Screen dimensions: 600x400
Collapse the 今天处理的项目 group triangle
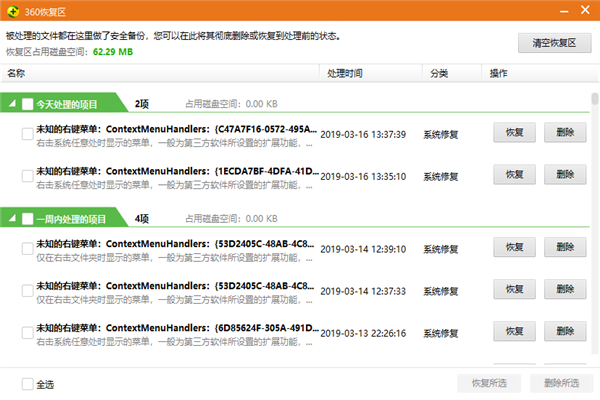[12, 103]
